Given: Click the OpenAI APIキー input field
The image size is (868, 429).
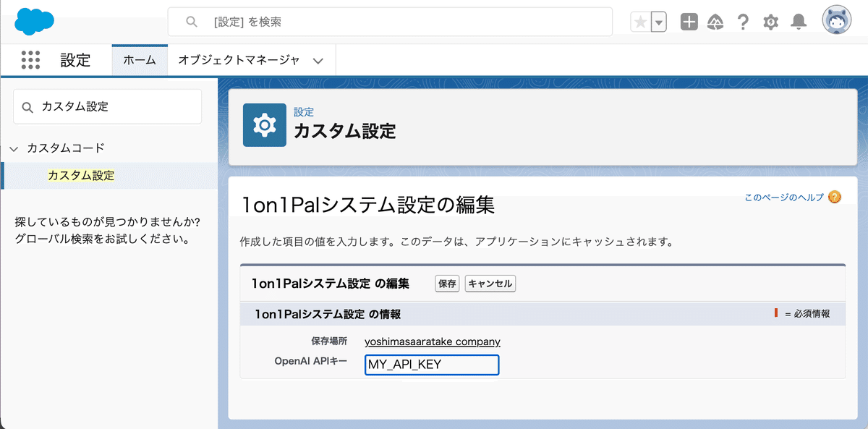Looking at the screenshot, I should [432, 365].
